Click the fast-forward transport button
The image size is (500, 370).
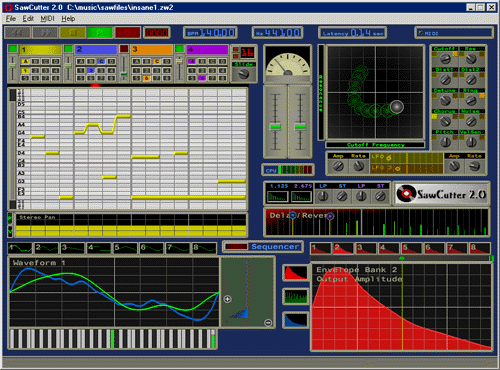[45, 33]
